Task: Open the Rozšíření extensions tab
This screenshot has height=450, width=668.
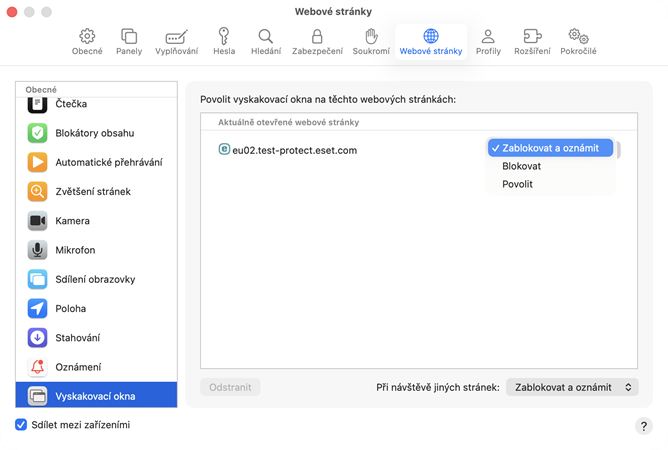Action: pos(532,41)
